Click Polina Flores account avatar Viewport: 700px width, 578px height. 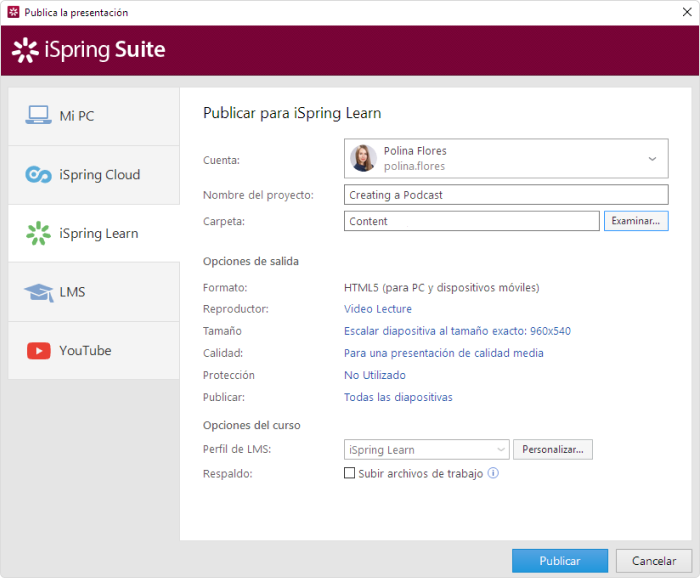[363, 158]
